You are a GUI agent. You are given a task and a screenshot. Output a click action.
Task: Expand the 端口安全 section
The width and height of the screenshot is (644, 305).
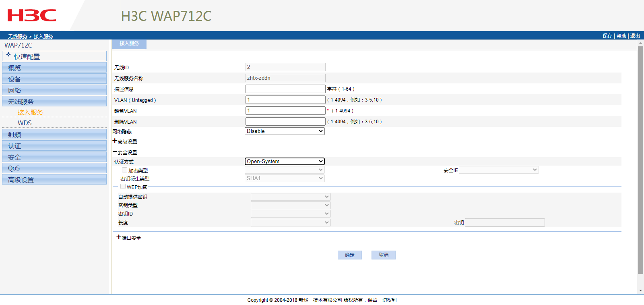119,237
